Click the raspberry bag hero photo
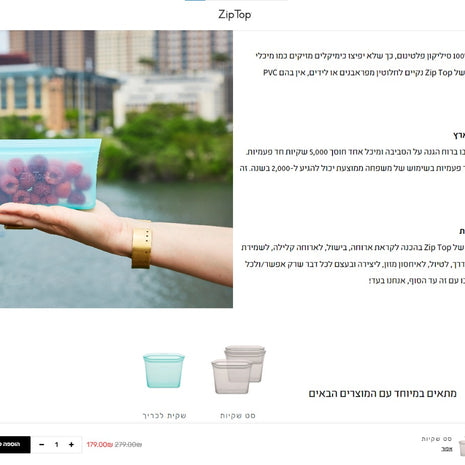Screen dimensions: 465x465 116,169
